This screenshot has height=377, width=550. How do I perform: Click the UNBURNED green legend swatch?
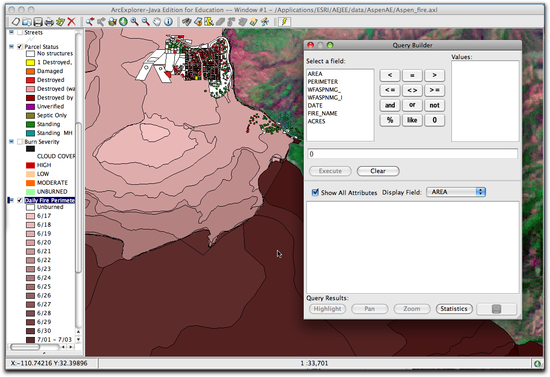tap(31, 192)
